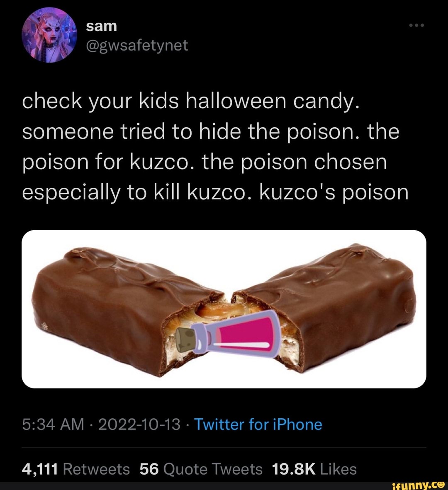View the 56 Quote Tweets
The height and width of the screenshot is (490, 448).
point(199,469)
